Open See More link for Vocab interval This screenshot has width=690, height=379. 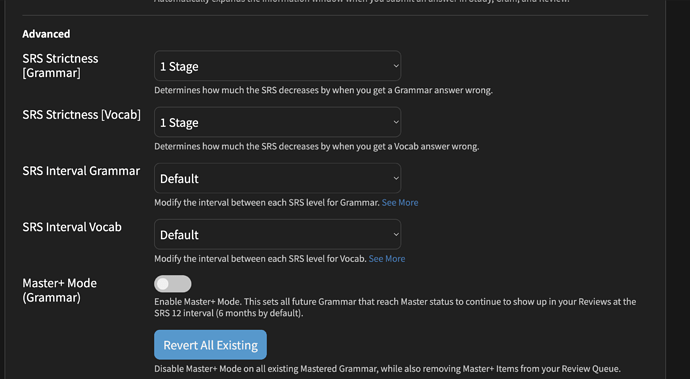387,259
